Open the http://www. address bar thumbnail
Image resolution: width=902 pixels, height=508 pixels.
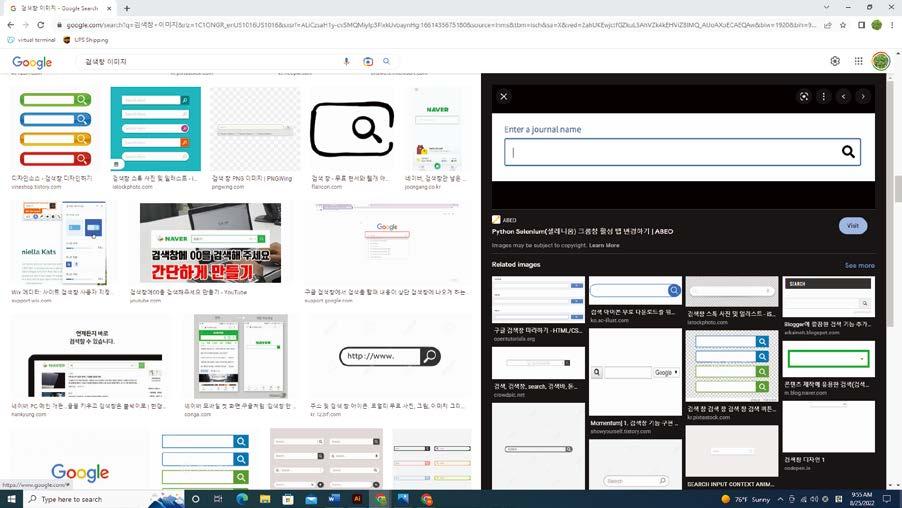[x=389, y=357]
